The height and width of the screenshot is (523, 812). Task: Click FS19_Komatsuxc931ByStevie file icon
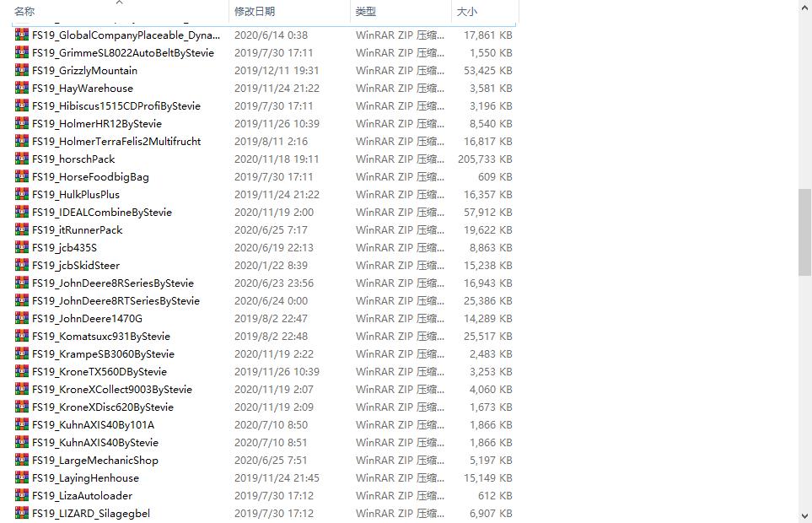point(22,336)
